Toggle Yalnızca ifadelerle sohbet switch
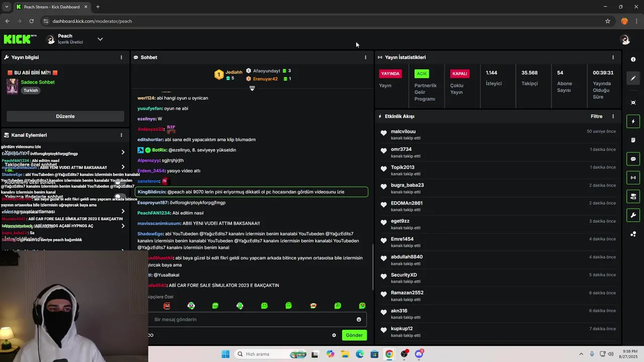Image resolution: width=644 pixels, height=362 pixels. (120, 197)
